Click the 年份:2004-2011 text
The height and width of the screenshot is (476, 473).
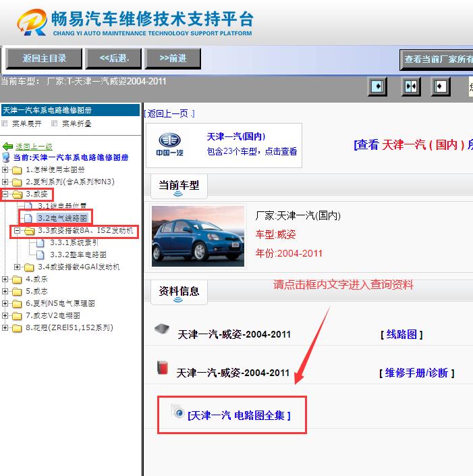(289, 253)
